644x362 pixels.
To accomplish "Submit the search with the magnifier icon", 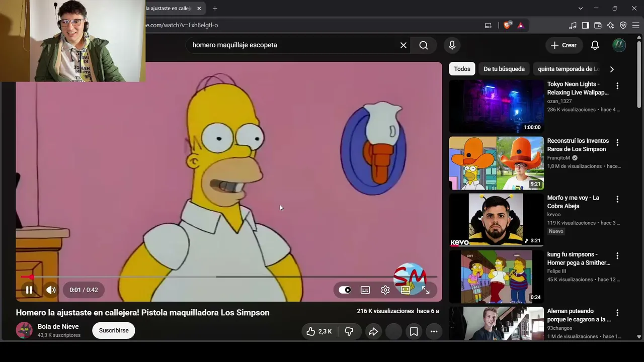I will coord(424,45).
